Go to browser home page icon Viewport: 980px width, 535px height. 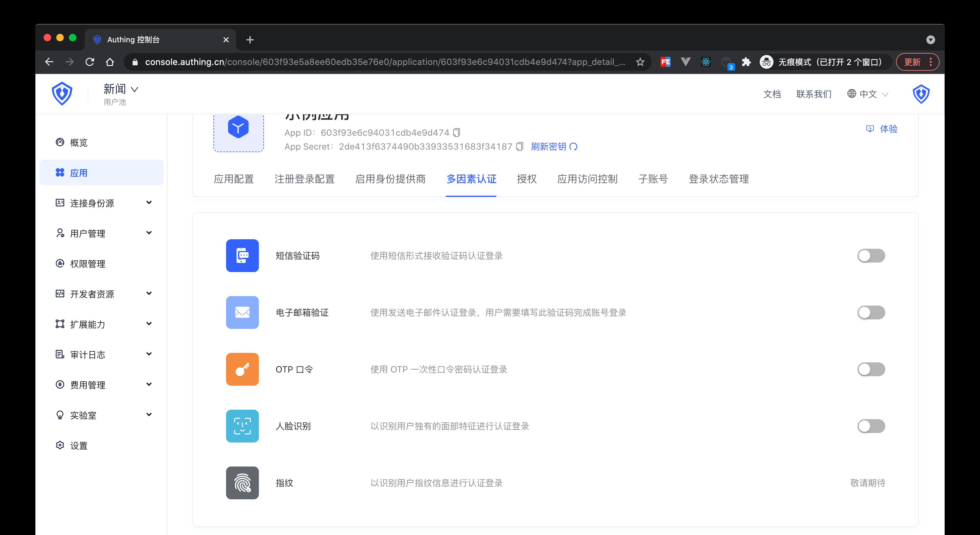[x=110, y=62]
